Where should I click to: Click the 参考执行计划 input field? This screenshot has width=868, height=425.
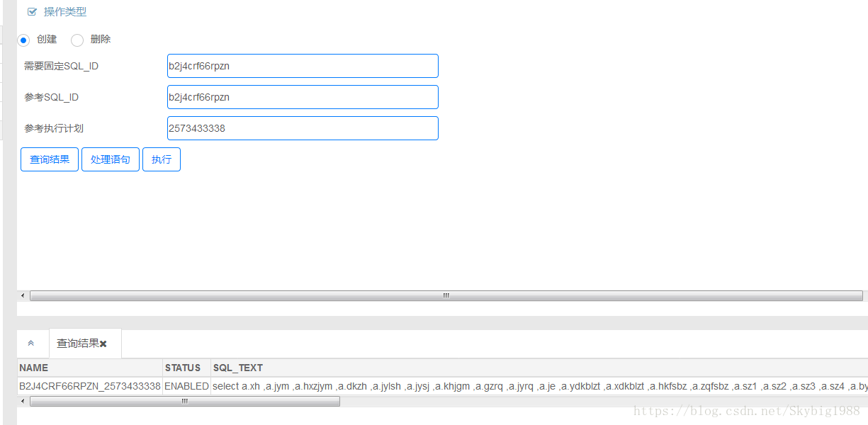pyautogui.click(x=303, y=128)
